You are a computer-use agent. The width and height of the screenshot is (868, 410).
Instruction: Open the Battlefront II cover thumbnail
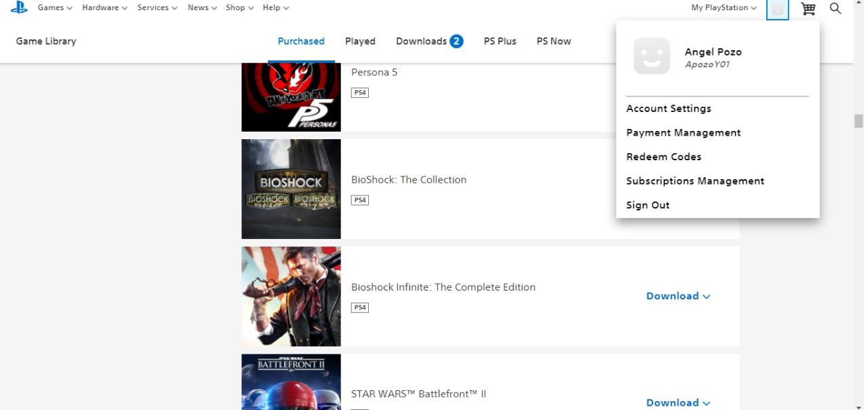(291, 381)
